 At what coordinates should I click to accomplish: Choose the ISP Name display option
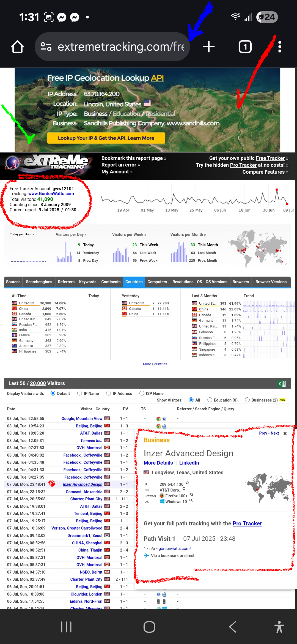coord(142,393)
